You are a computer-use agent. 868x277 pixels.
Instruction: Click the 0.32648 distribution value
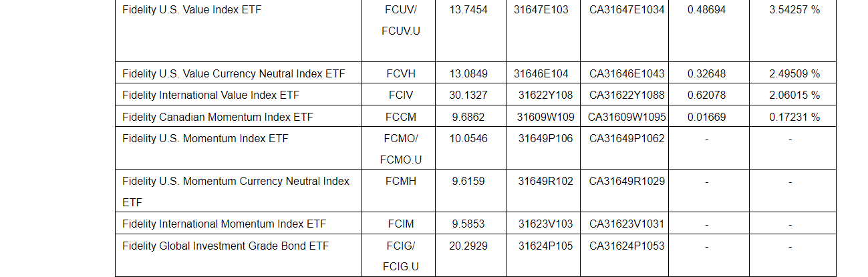pyautogui.click(x=706, y=73)
